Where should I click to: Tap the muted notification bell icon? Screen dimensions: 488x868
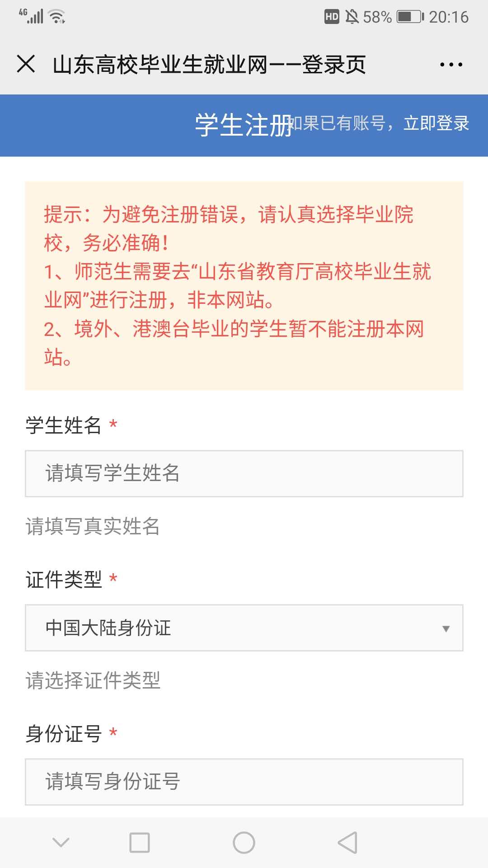tap(352, 17)
